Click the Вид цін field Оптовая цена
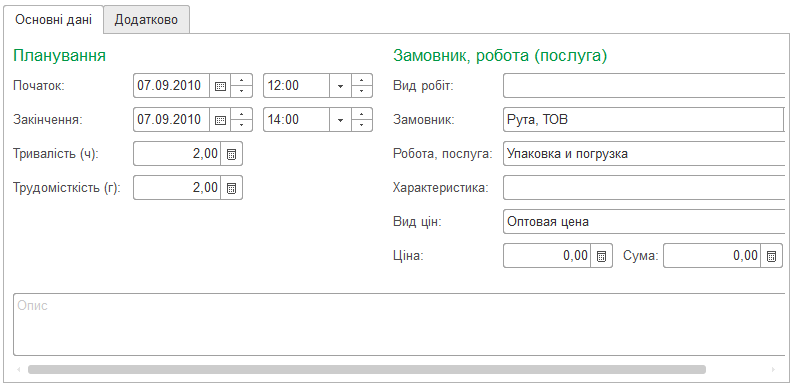This screenshot has height=386, width=799. tap(644, 222)
